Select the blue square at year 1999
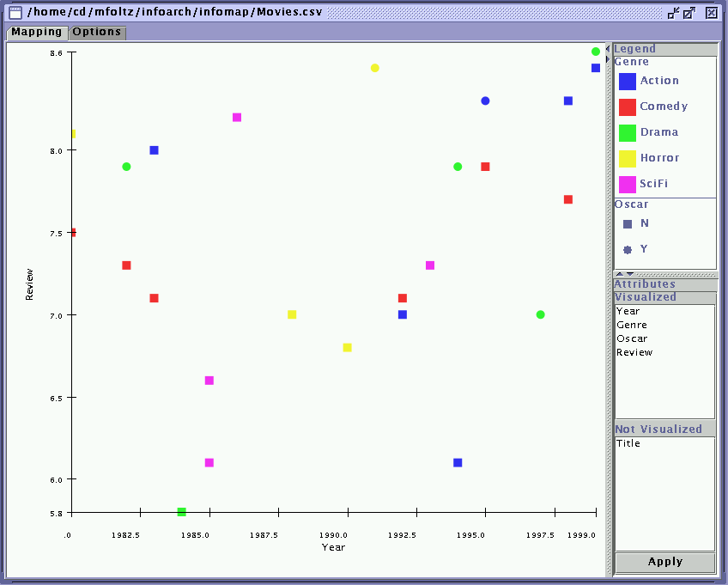Image resolution: width=728 pixels, height=585 pixels. 596,68
